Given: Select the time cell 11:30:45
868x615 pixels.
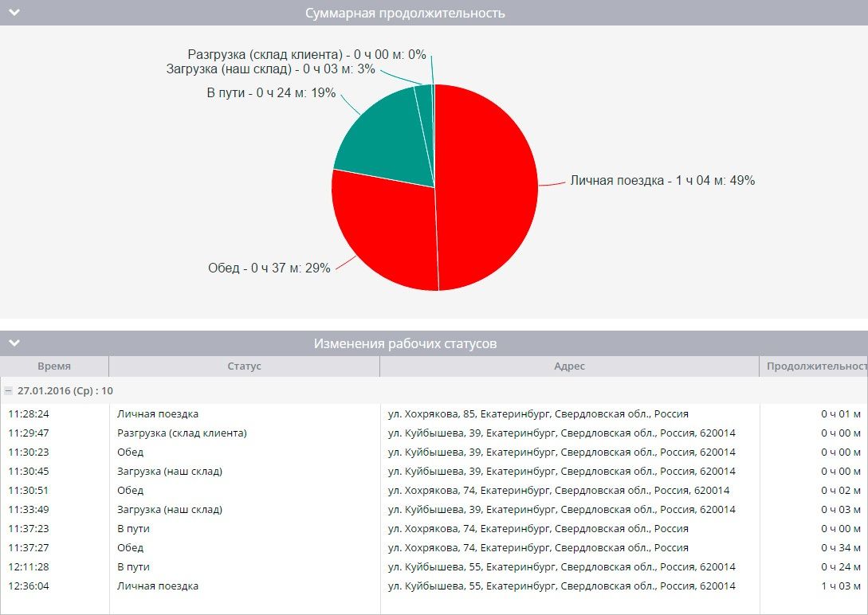Looking at the screenshot, I should pyautogui.click(x=29, y=471).
